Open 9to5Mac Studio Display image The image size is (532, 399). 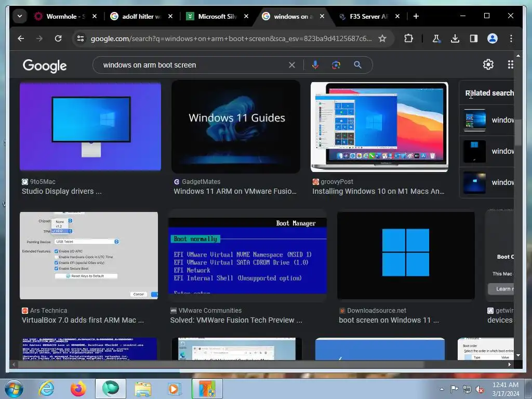tap(90, 126)
